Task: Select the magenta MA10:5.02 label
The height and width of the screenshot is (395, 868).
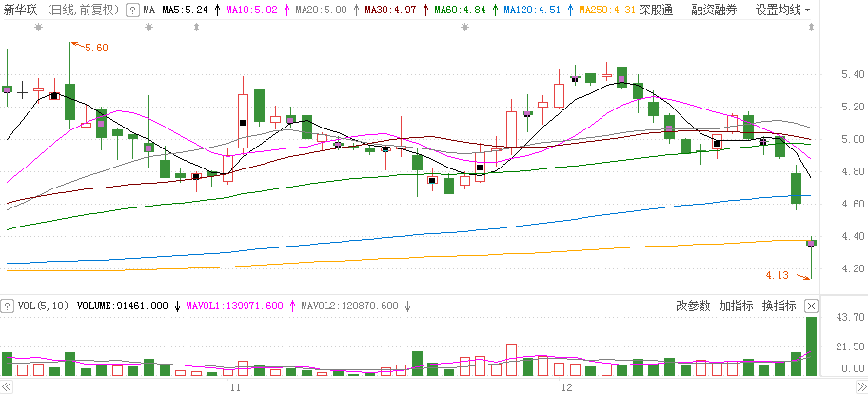Action: (252, 10)
